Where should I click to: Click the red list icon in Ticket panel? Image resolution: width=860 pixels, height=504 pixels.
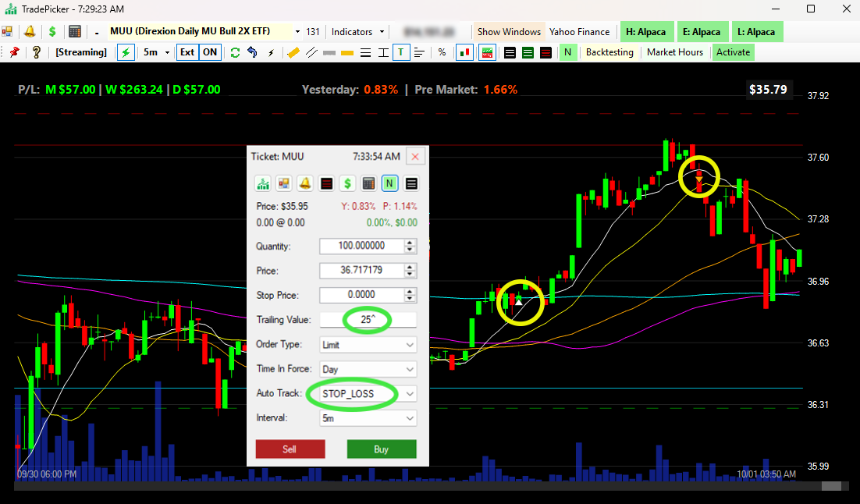pyautogui.click(x=326, y=183)
